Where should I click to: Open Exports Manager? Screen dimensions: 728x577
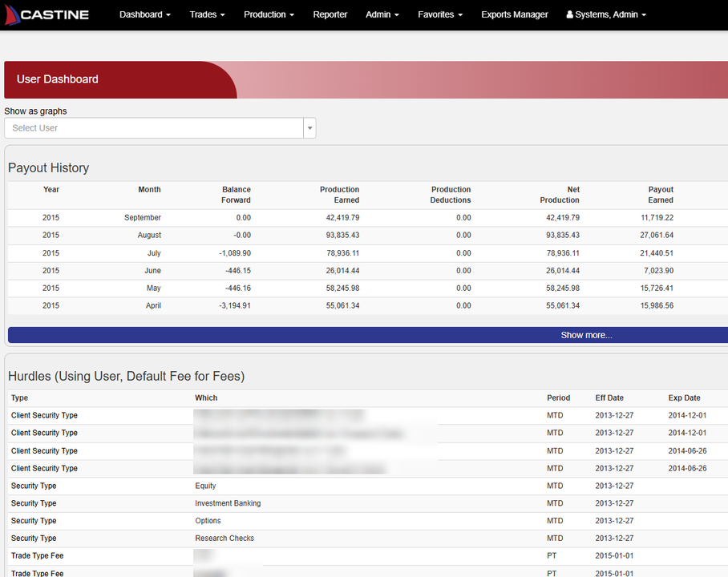pos(515,15)
